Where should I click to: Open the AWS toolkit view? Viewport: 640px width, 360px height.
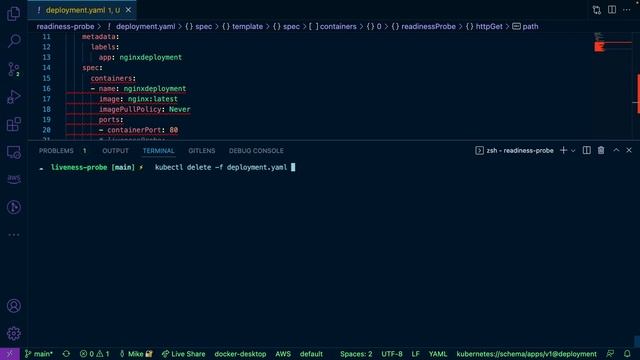click(13, 179)
